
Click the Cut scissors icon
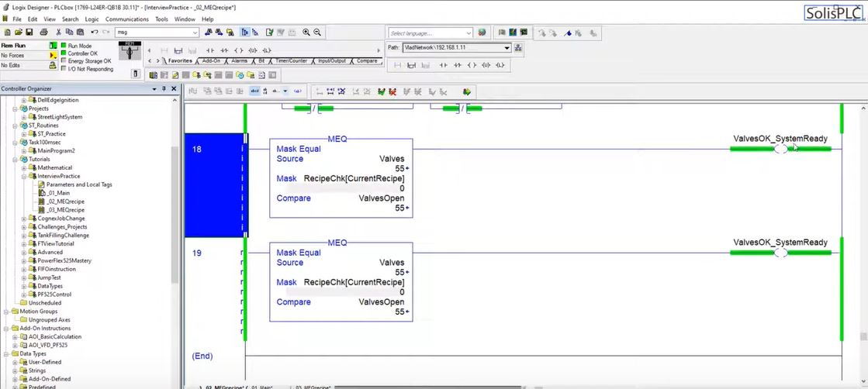tap(58, 33)
